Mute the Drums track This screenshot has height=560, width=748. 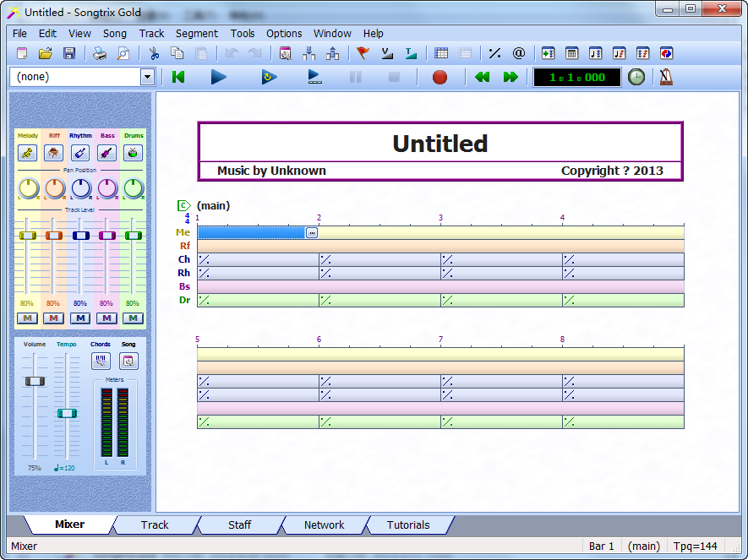133,318
